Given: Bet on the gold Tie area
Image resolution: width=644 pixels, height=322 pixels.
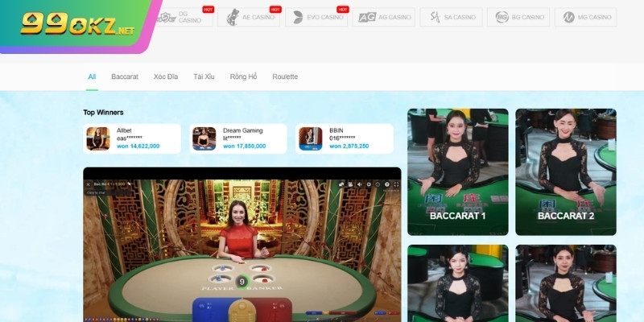Looking at the screenshot, I should [242, 311].
